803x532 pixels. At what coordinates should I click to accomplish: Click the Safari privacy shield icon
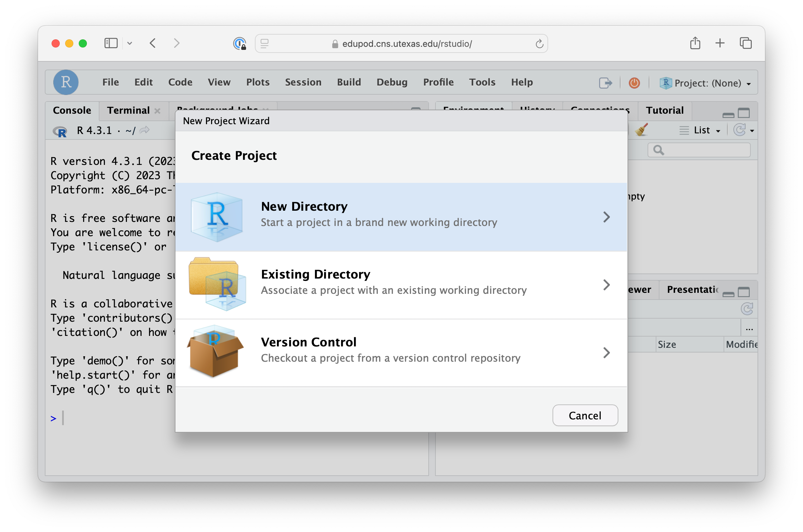click(x=240, y=44)
